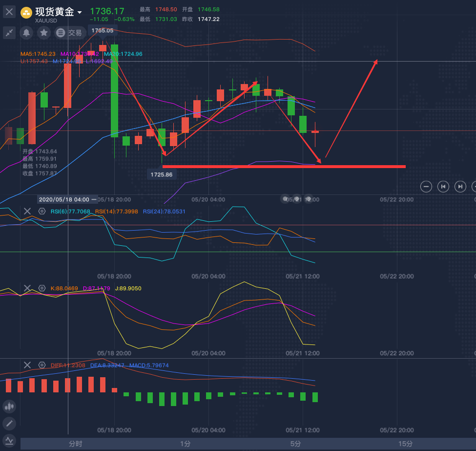Image resolution: width=476 pixels, height=451 pixels.
Task: Click the price alert bell icon
Action: pos(26,33)
